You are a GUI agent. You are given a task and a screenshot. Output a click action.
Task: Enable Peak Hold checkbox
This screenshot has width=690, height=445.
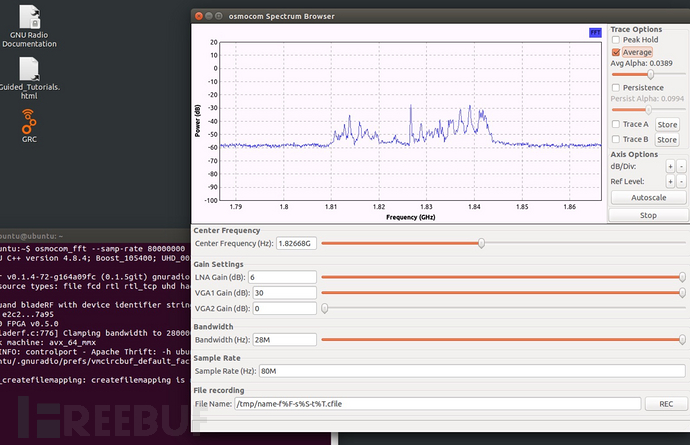coord(616,40)
